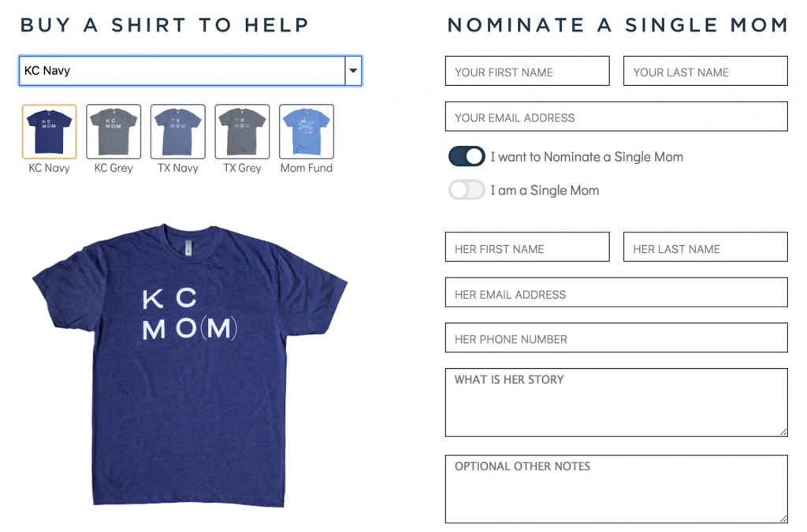Focus the Her First Name field
Viewport: 807px width, 532px height.
(x=527, y=248)
